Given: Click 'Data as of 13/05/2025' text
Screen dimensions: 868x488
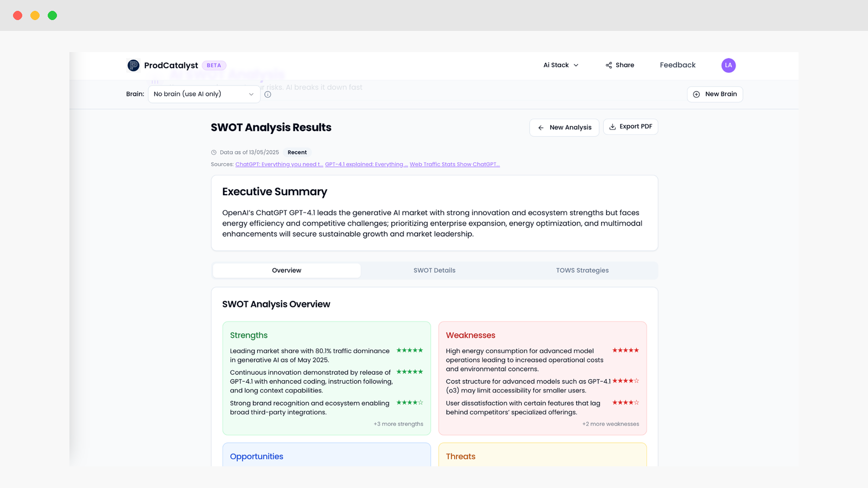Looking at the screenshot, I should tap(250, 152).
